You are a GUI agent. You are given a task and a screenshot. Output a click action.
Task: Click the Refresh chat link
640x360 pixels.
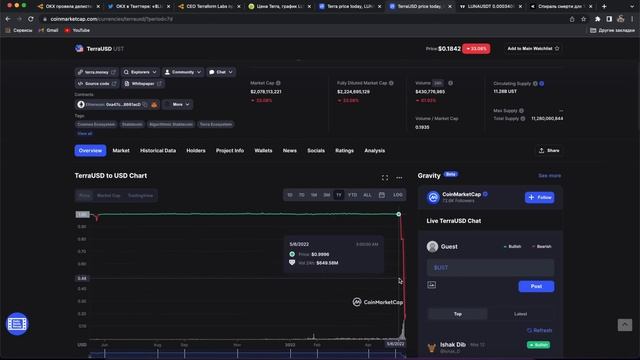tap(539, 330)
